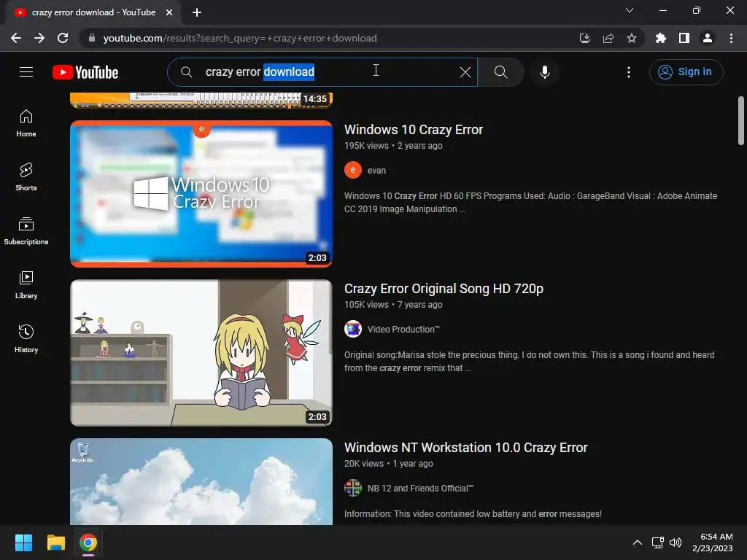
Task: Start voice search with microphone
Action: 545,72
